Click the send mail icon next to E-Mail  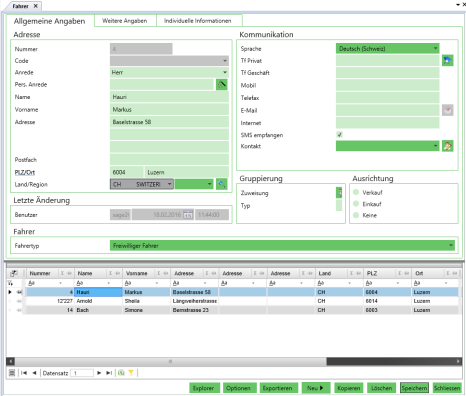coord(448,110)
